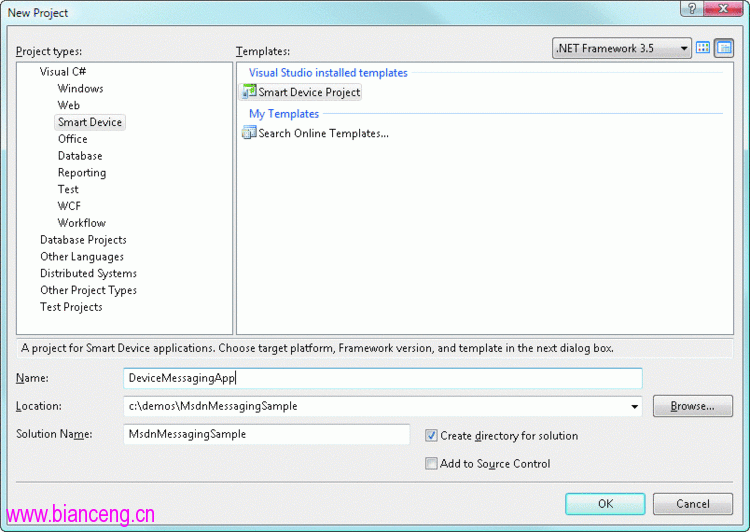750x532 pixels.
Task: Click the Search Online Templates icon
Action: point(249,133)
